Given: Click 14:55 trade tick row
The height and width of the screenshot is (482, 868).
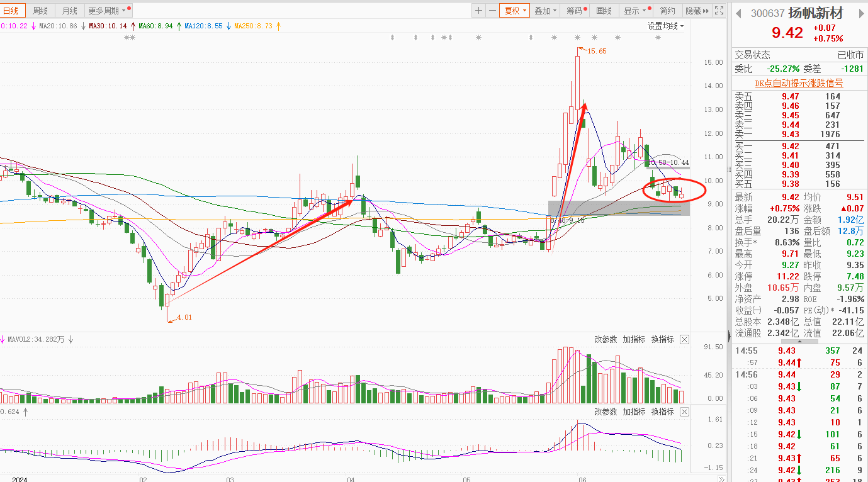Looking at the screenshot, I should click(799, 350).
